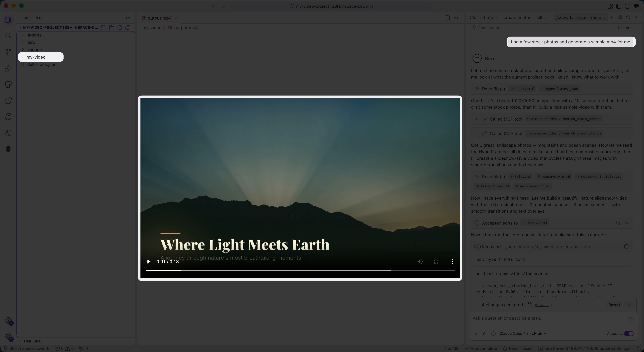Expand the 4 changes accepted row
This screenshot has height=352, width=644.
point(477,305)
